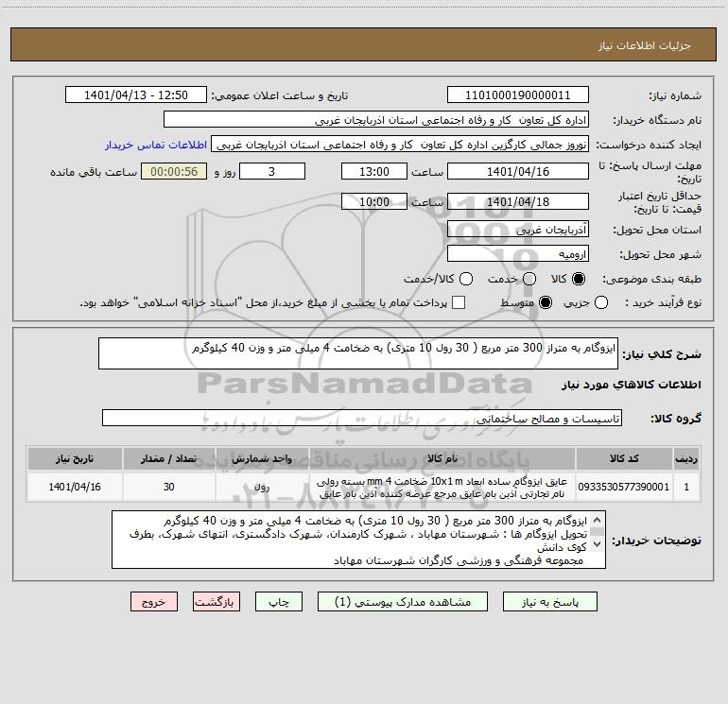728x704 pixels.
Task: Click scroll-down arrow in buyer description box
Action: click(598, 543)
